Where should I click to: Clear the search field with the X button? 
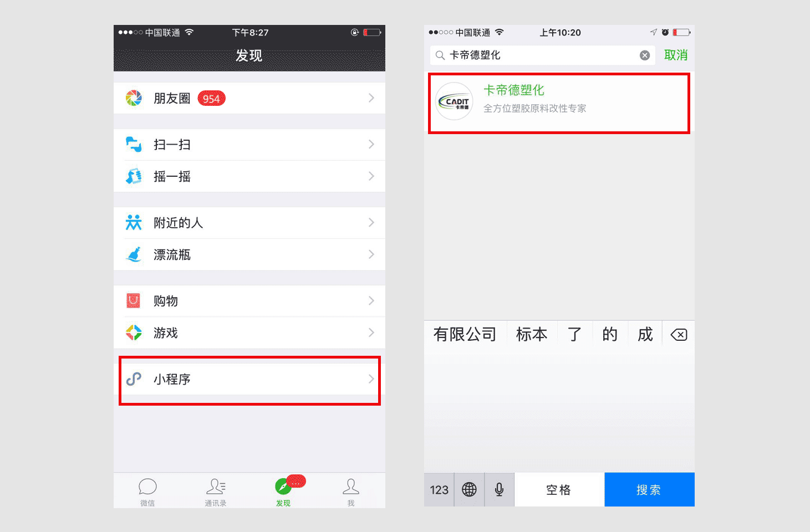tap(645, 55)
